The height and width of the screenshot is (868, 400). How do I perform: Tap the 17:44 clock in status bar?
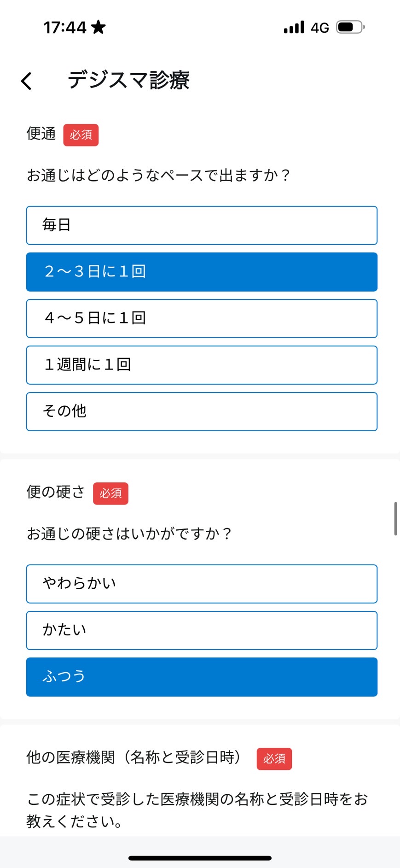tap(65, 28)
